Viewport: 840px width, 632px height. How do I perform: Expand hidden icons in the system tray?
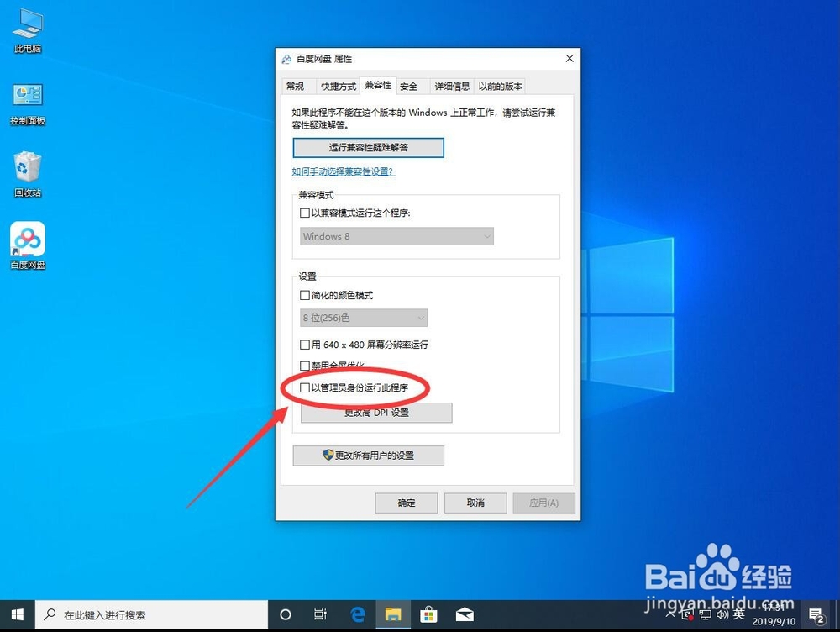tap(669, 614)
